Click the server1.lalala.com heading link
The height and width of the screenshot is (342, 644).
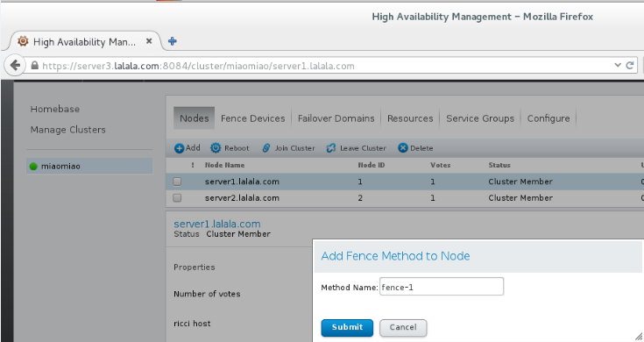click(217, 224)
